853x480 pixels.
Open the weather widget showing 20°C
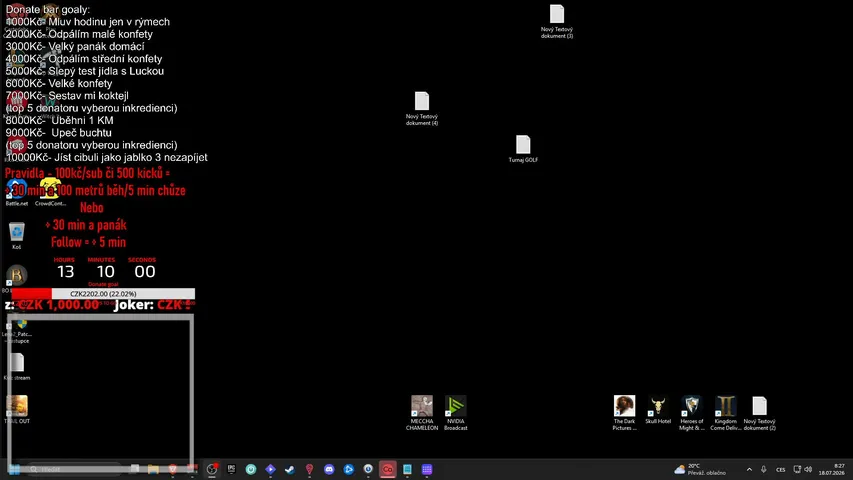(700, 469)
